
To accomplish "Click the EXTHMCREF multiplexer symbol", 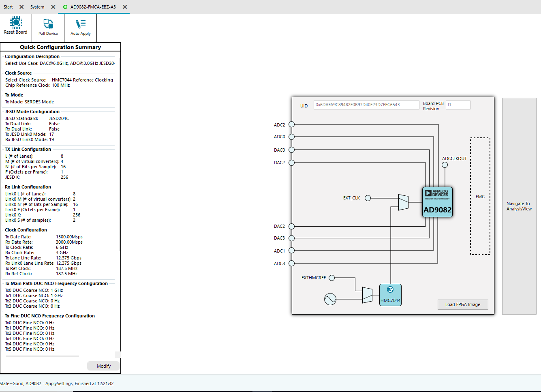I will pos(367,295).
